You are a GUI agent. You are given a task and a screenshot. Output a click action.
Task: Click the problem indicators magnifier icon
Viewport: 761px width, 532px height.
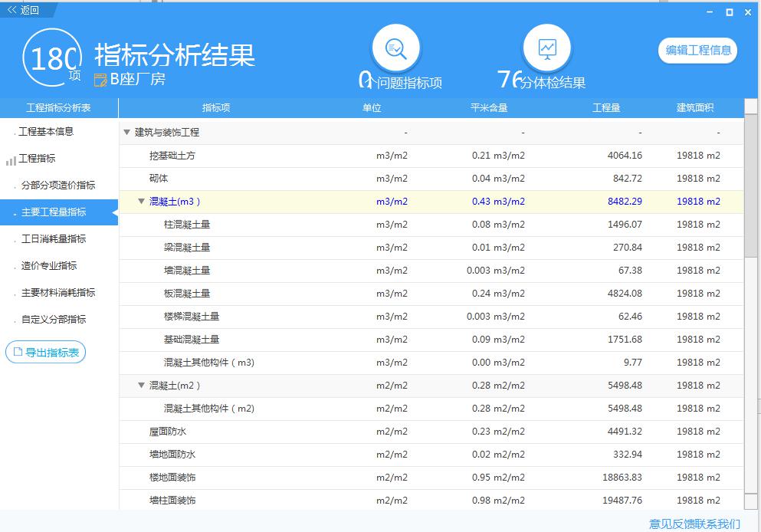click(395, 49)
